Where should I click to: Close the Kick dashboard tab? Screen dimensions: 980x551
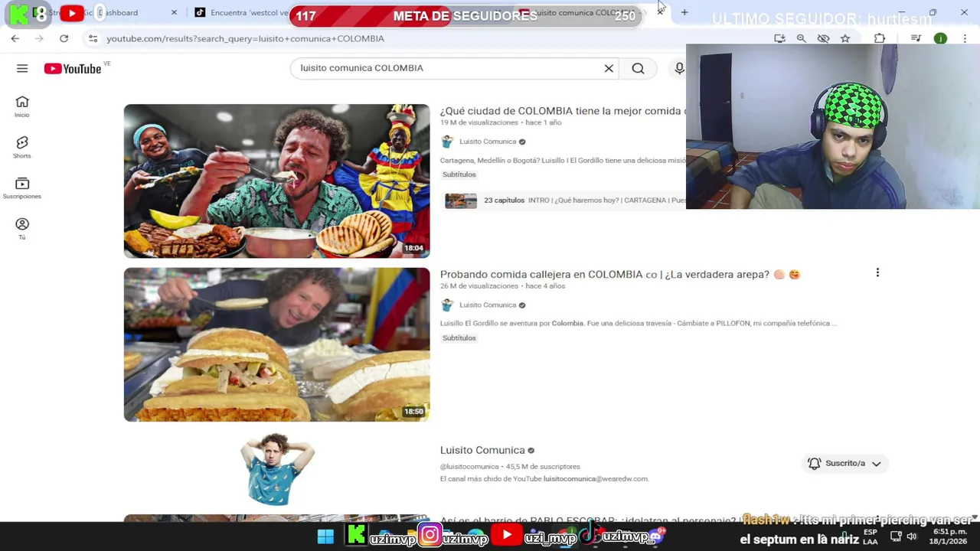pyautogui.click(x=174, y=12)
